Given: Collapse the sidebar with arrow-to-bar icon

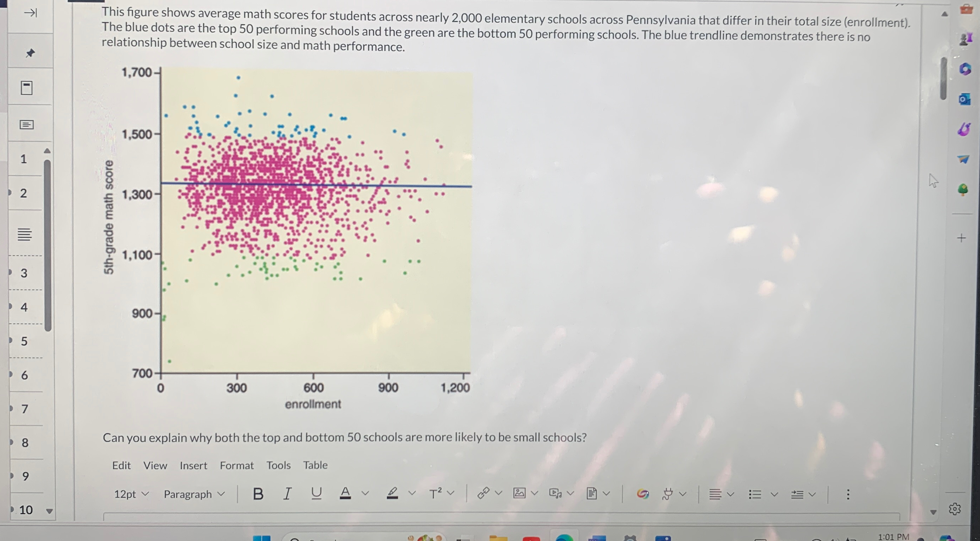Looking at the screenshot, I should 30,13.
